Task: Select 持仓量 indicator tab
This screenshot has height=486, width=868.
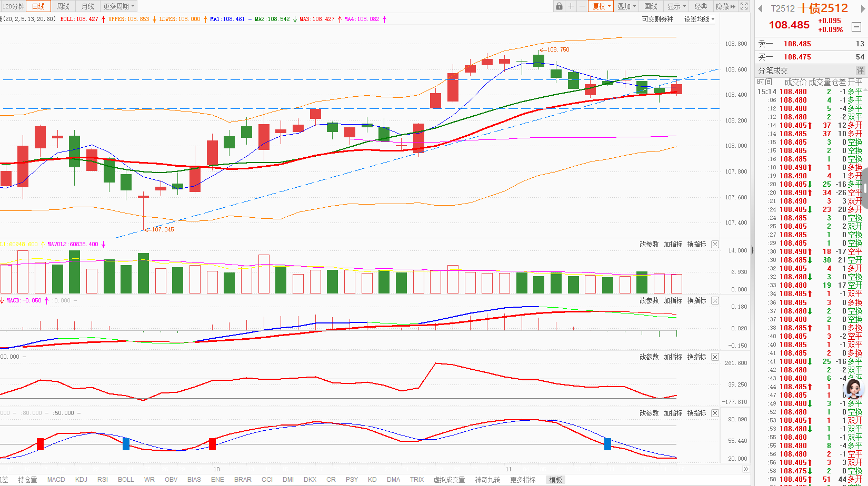Action: [27, 480]
